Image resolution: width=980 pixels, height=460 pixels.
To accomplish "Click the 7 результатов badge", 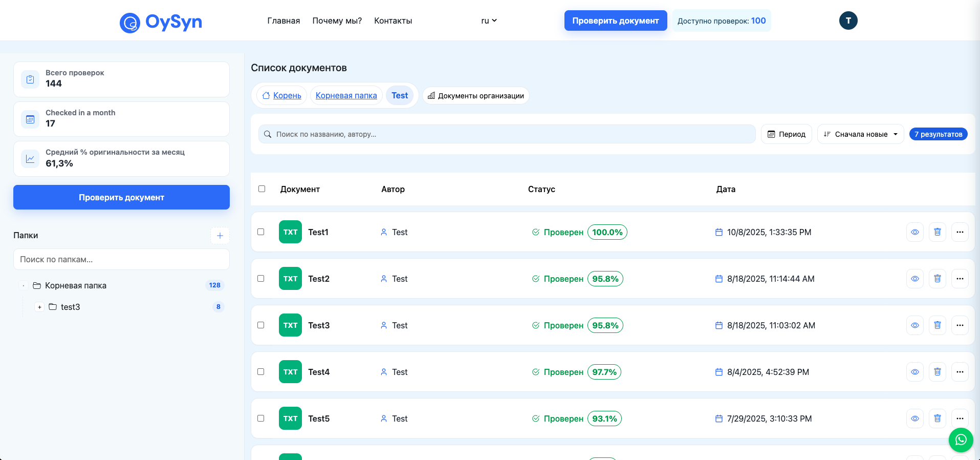I will (938, 134).
